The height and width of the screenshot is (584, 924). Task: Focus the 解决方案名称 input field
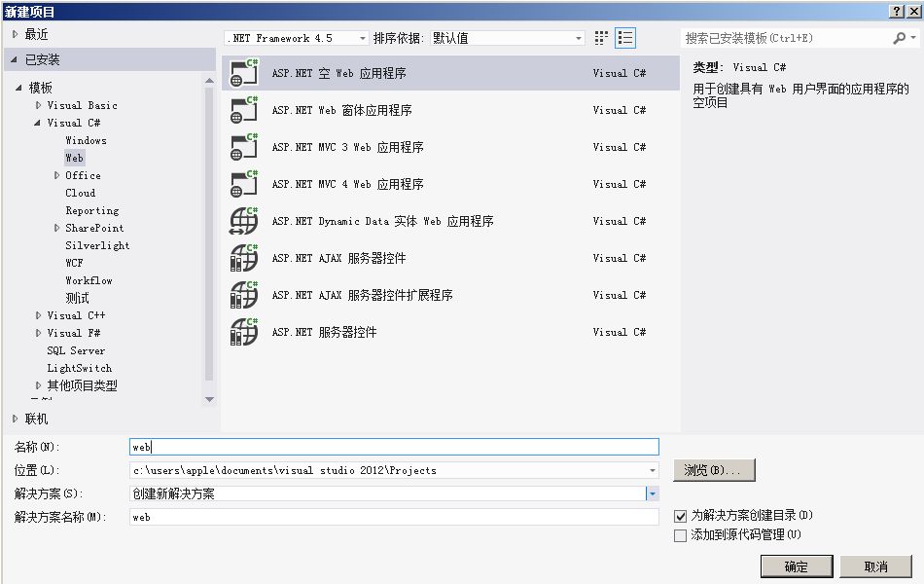pos(394,518)
